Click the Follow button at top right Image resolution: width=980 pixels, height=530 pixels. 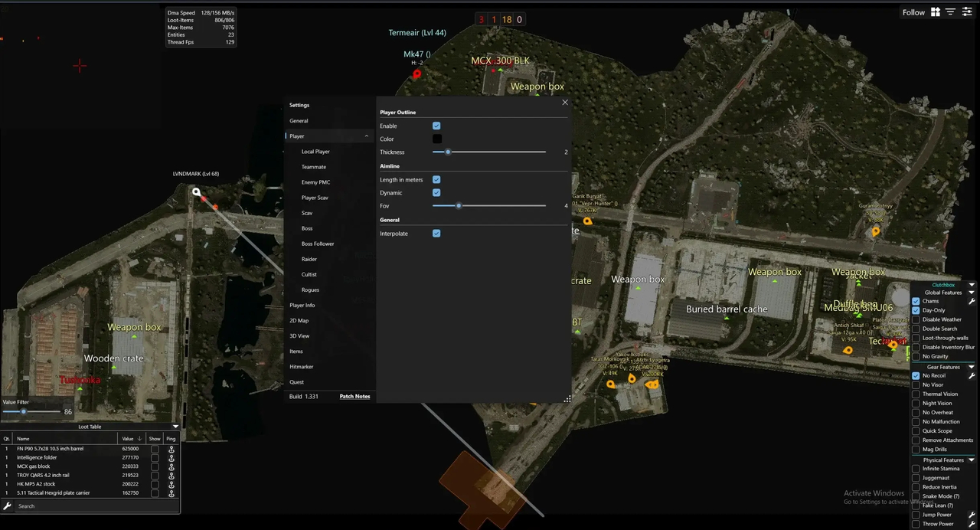click(913, 11)
